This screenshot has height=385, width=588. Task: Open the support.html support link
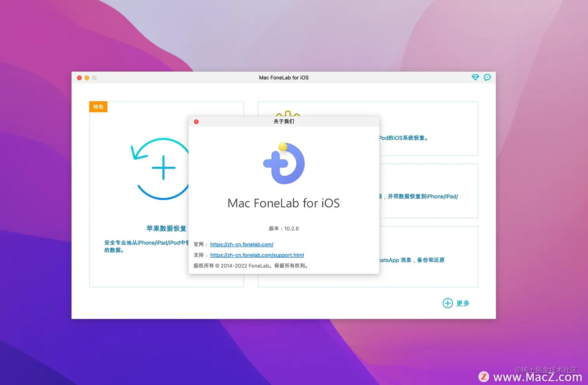coord(257,255)
